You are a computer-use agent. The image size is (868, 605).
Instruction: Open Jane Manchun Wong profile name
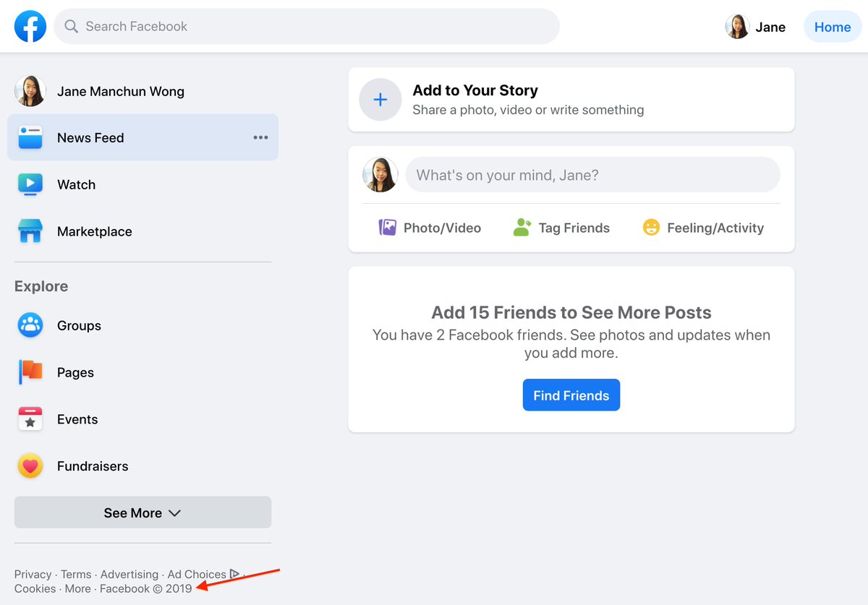(x=121, y=91)
